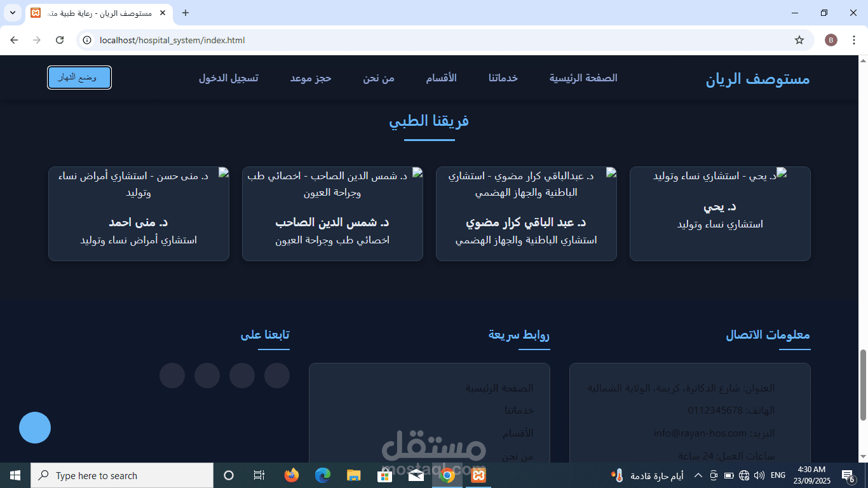Click تسجيل الدخول in the navbar
This screenshot has width=868, height=488.
229,78
